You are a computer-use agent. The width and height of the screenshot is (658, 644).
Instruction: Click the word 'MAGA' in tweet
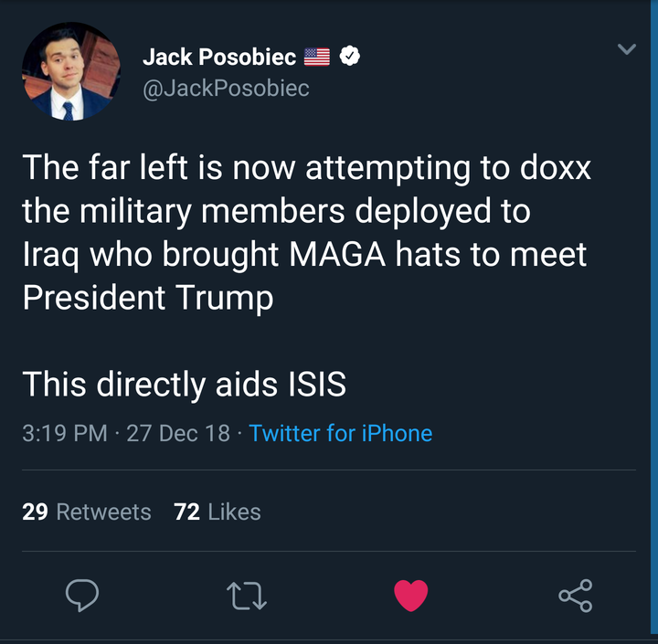point(337,254)
